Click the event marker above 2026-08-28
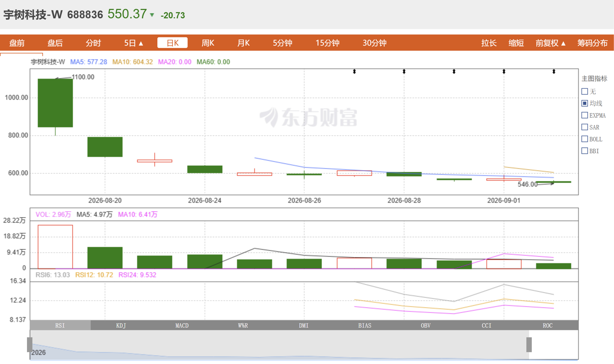Screen dimensions: 614x364 [404, 71]
